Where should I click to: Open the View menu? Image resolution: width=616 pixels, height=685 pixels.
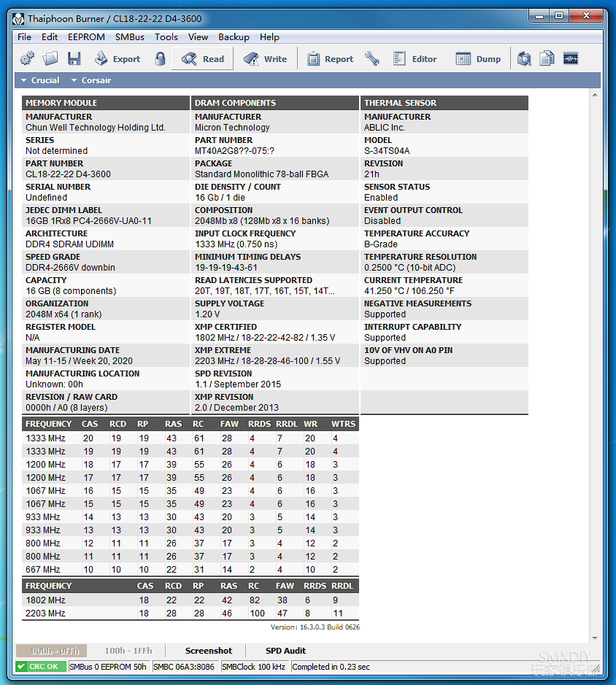tap(198, 37)
